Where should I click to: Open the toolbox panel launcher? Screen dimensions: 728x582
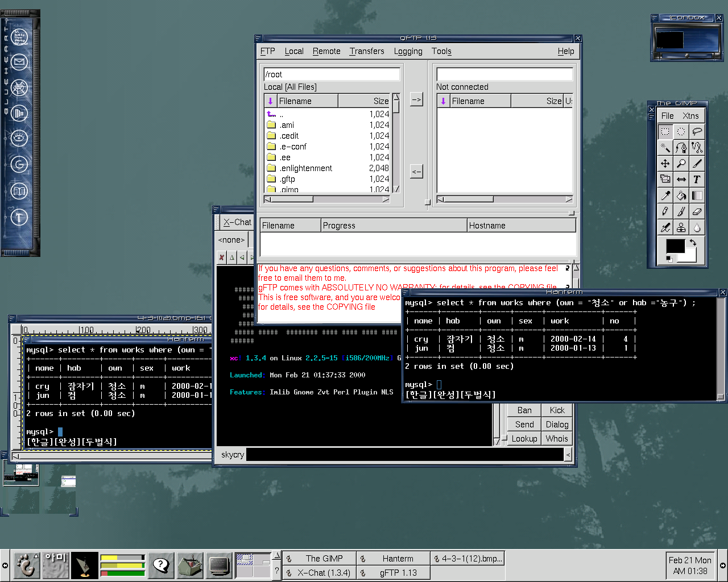point(190,566)
